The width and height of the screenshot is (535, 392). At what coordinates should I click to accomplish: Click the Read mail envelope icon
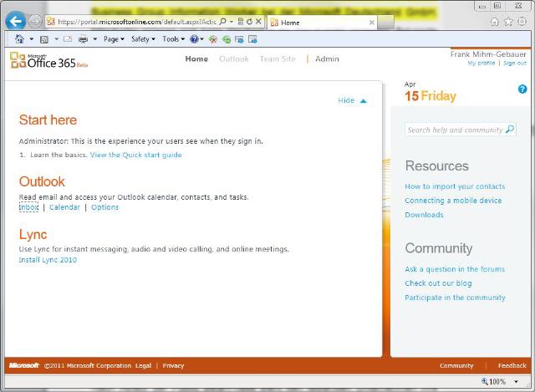click(x=68, y=39)
